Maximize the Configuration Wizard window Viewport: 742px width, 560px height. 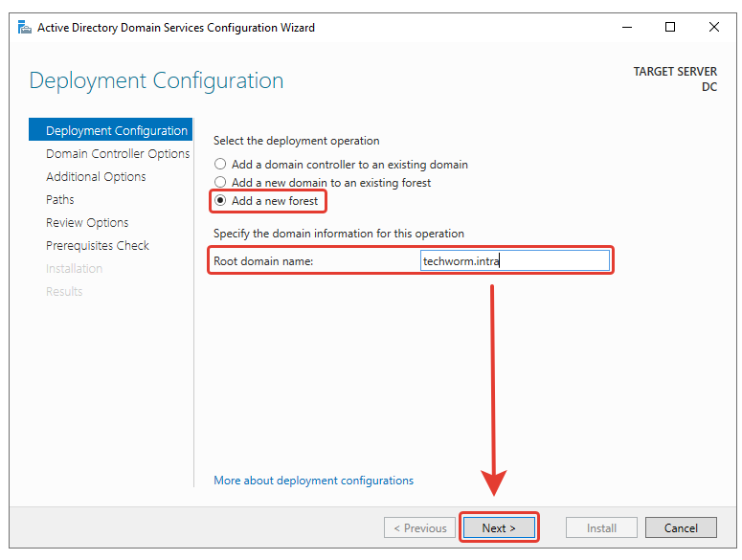coord(670,27)
